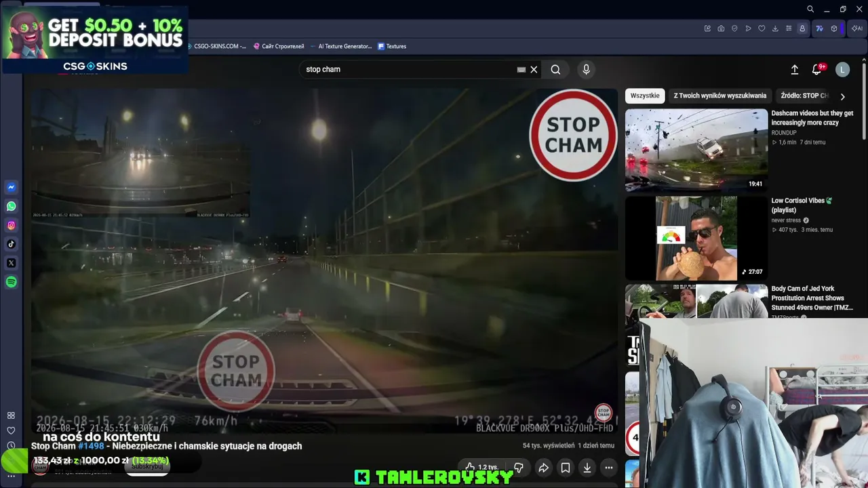Open the browser snapshot camera tool

coord(721,28)
